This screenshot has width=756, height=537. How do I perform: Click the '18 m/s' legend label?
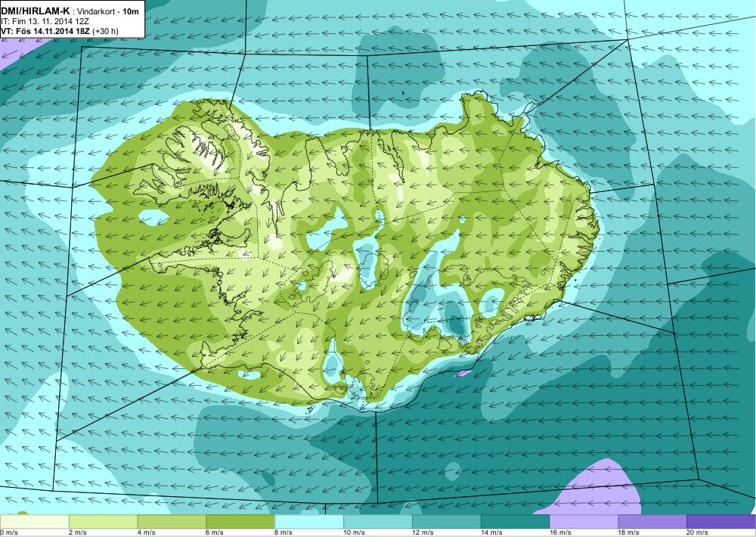point(629,532)
